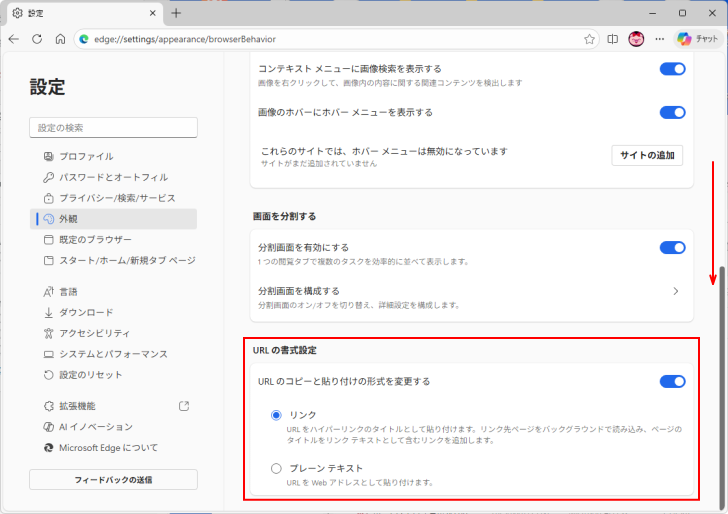Screen dimensions: 728x514
Task: Select the 設定 tab
Action: 84,13
